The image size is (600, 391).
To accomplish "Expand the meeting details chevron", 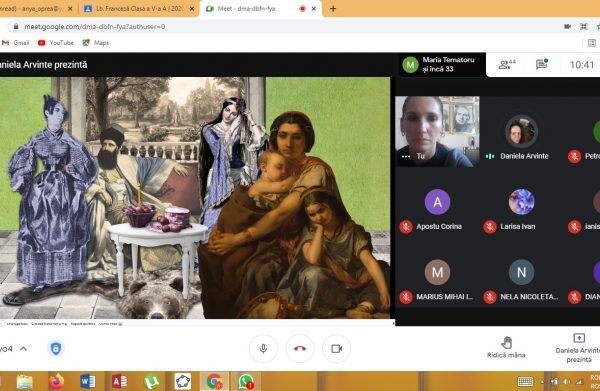I will pos(23,349).
